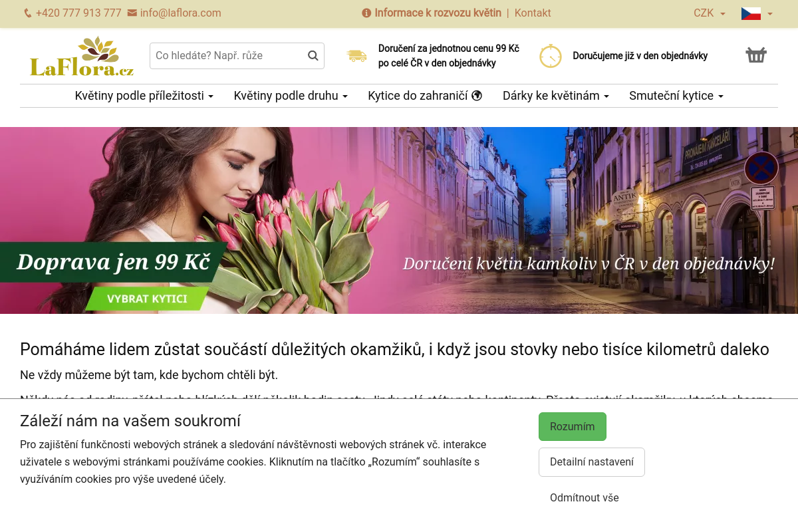The height and width of the screenshot is (532, 798).
Task: Open the CZK currency dropdown
Action: [710, 13]
